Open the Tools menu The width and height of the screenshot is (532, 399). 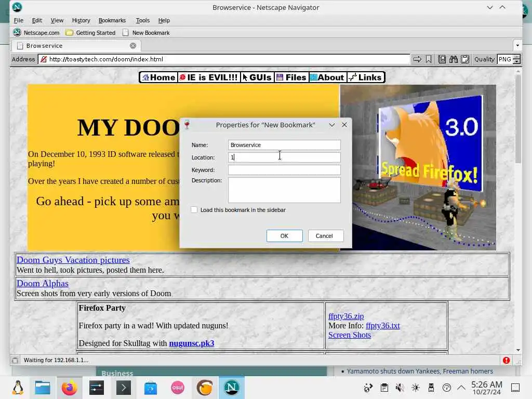[142, 20]
